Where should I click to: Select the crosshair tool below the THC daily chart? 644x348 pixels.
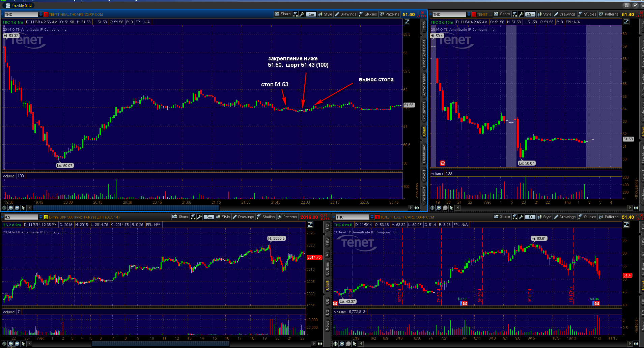(x=335, y=344)
